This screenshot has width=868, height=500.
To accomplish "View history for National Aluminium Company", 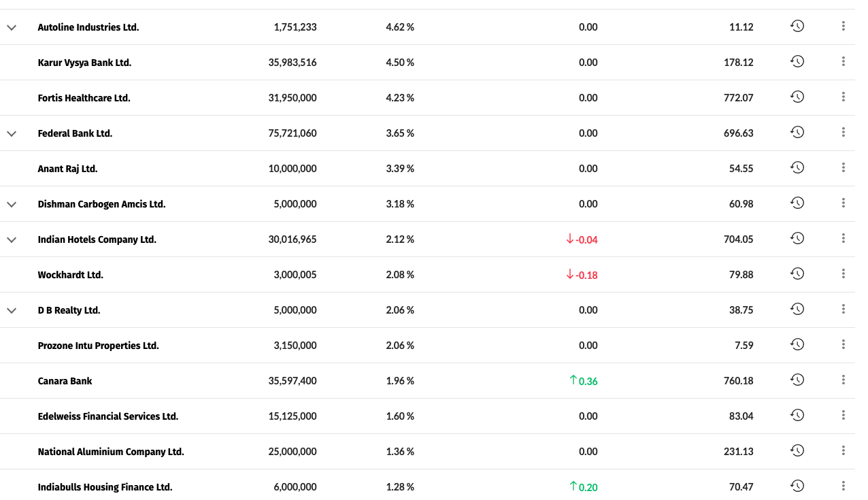I will (x=797, y=451).
